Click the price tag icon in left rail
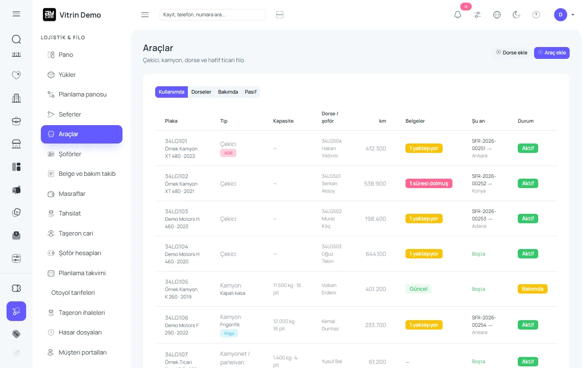588x368 pixels. pos(16,334)
